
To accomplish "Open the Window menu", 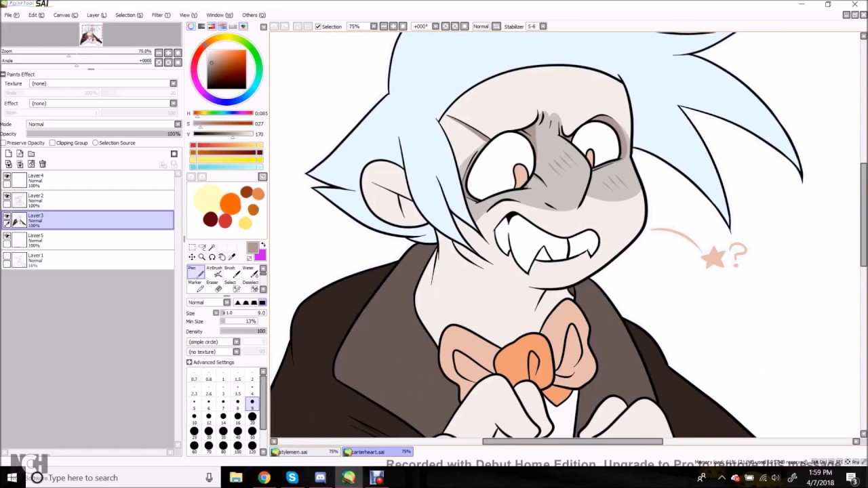I will click(x=219, y=15).
